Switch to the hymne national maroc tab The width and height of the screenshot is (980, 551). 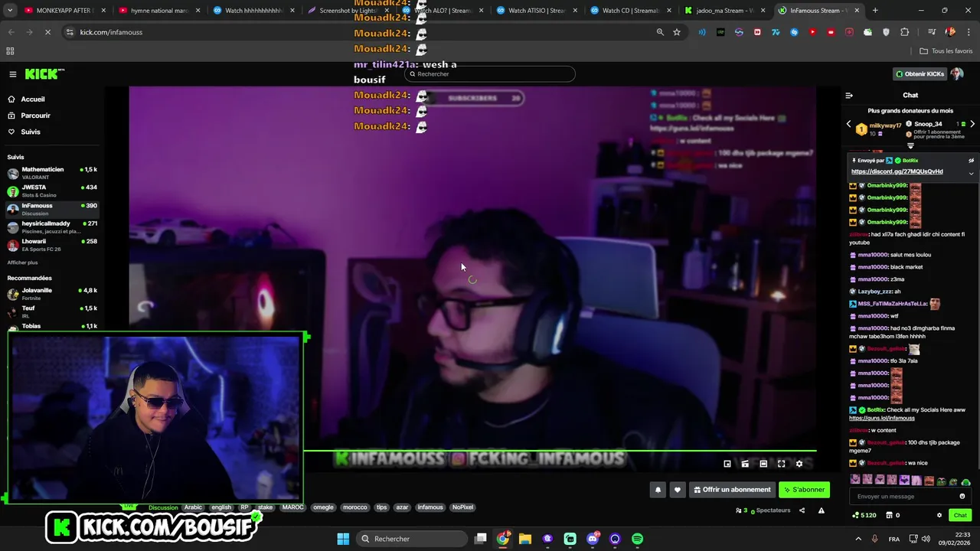click(159, 11)
